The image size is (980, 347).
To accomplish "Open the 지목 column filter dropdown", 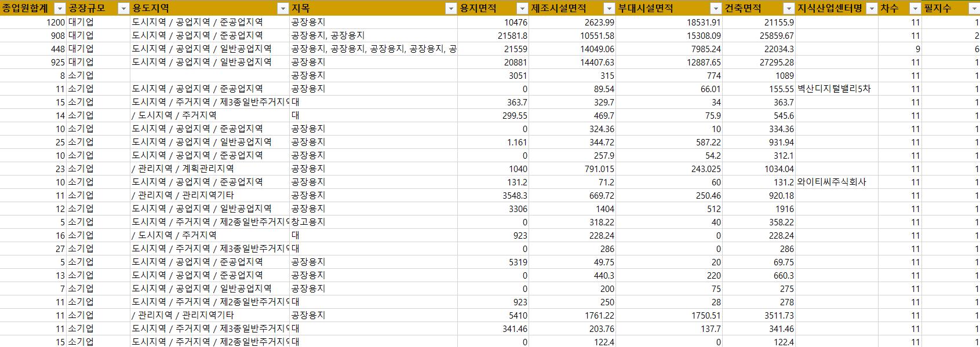I will pos(450,9).
